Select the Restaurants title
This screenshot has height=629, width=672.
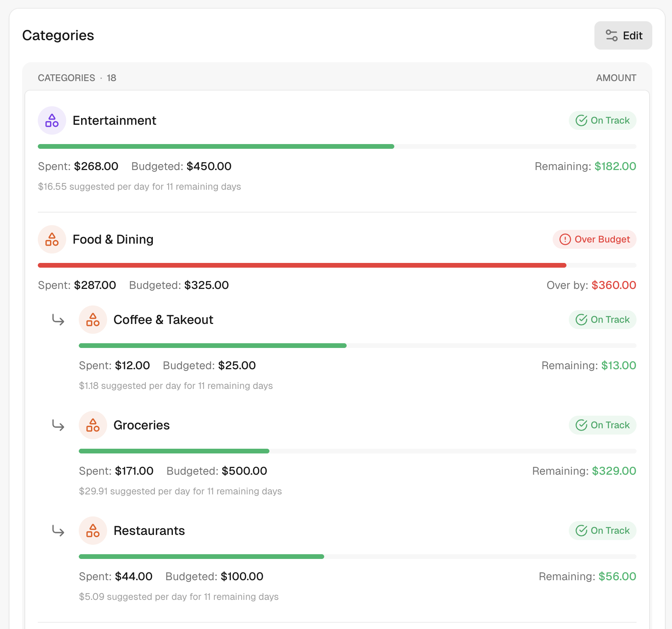(x=149, y=531)
